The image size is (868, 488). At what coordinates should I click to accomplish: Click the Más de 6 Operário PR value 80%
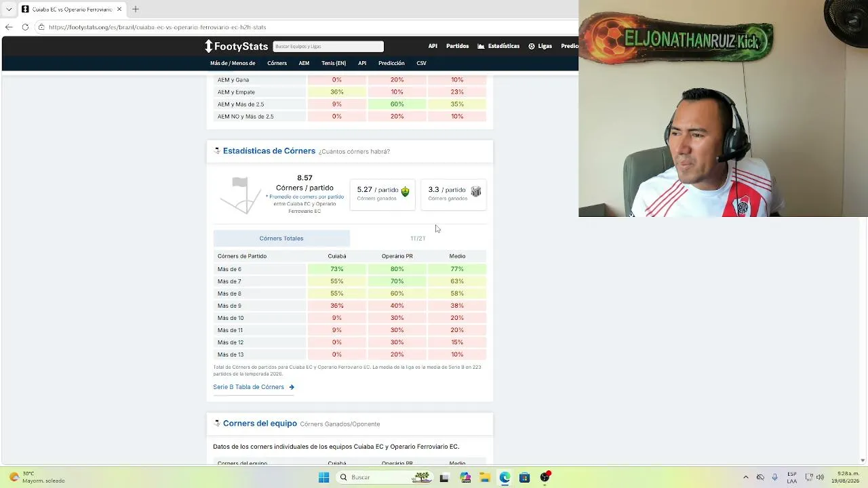point(397,269)
